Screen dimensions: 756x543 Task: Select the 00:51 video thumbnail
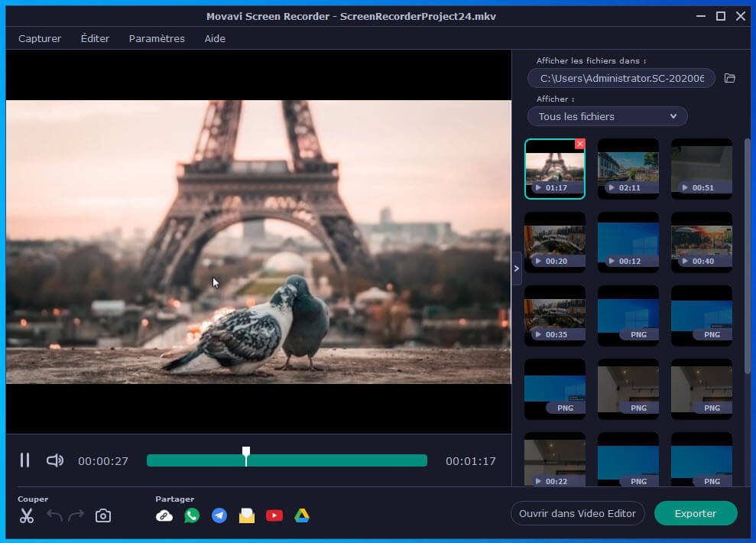click(702, 169)
